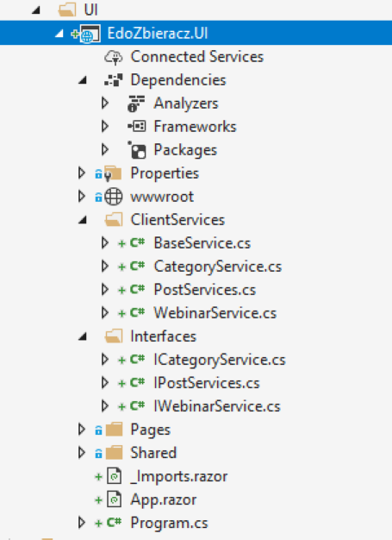Image resolution: width=392 pixels, height=540 pixels.
Task: Collapse the ClientServices folder
Action: (82, 220)
